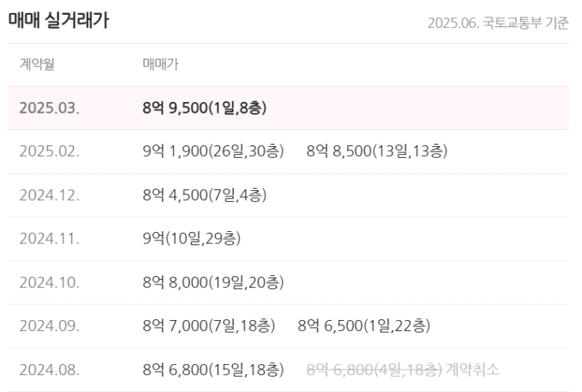The width and height of the screenshot is (582, 392).
Task: Open the 9억 1,900(26일,30층) transaction
Action: tap(214, 152)
